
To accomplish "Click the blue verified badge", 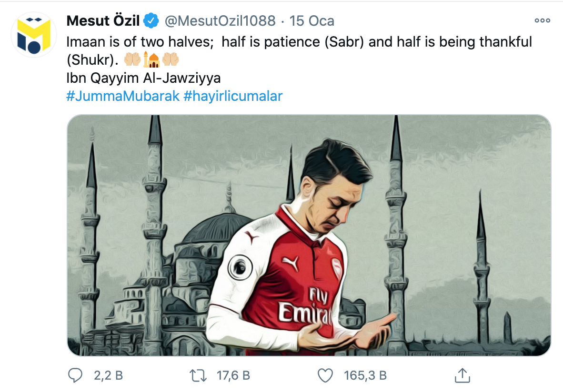I will tap(151, 21).
